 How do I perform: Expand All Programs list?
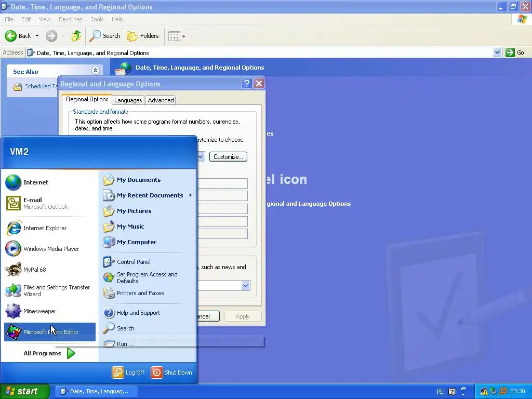(x=49, y=353)
